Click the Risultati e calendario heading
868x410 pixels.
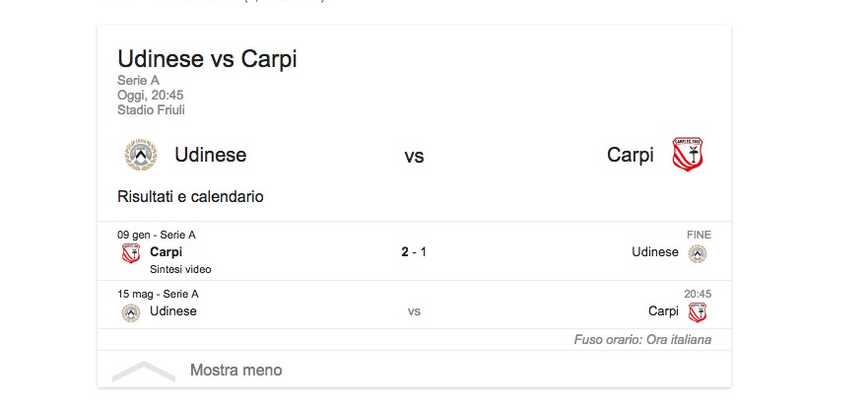click(190, 197)
